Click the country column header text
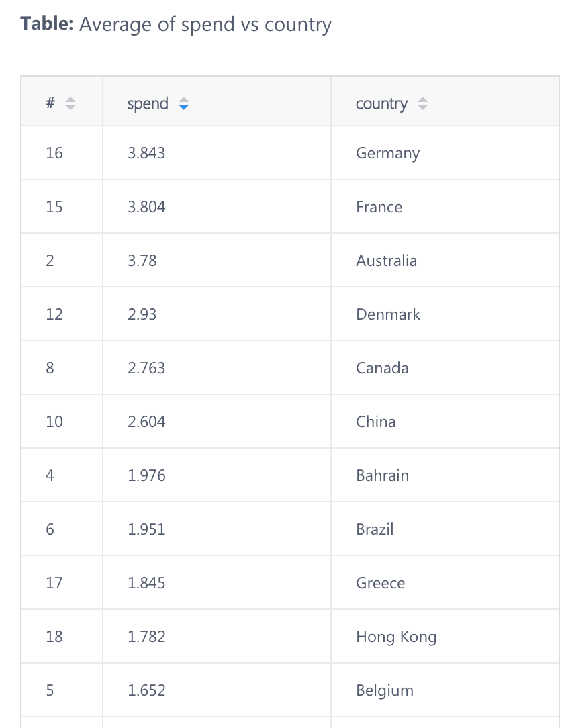 point(381,104)
